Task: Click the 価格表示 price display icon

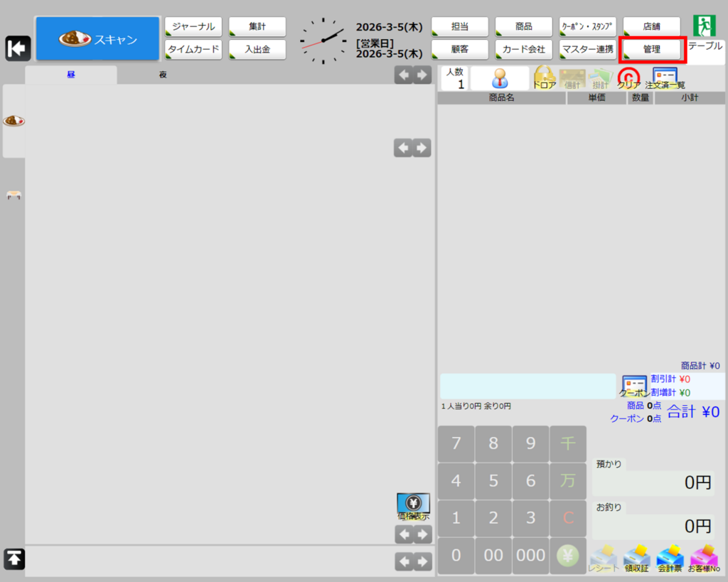Action: (x=412, y=507)
